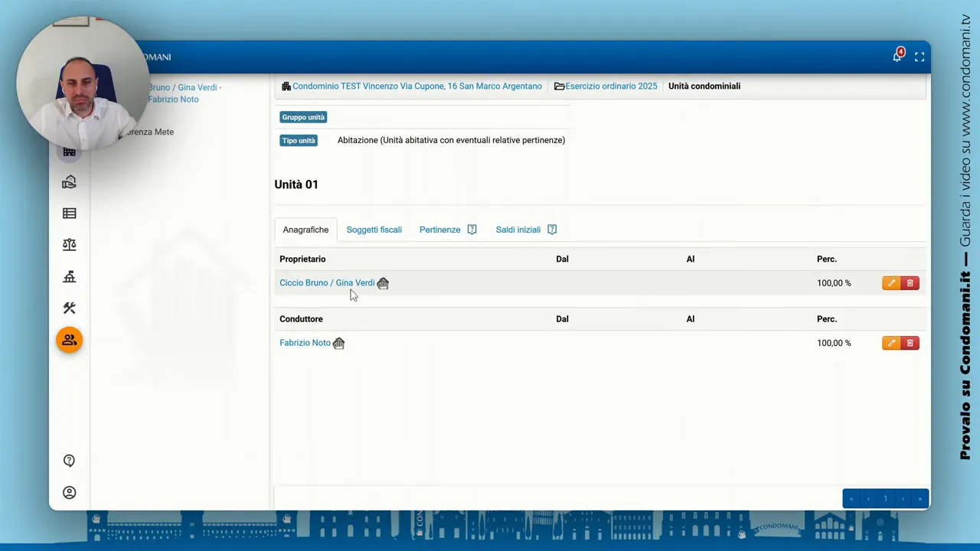
Task: Go to page 1 in pagination
Action: 885,499
